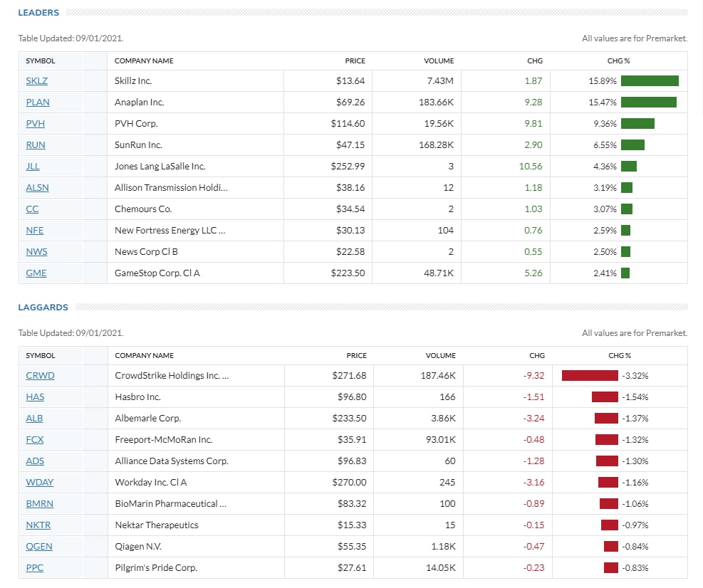Screen dimensions: 703x588
Task: Click the $13.64 price cell
Action: click(x=350, y=80)
